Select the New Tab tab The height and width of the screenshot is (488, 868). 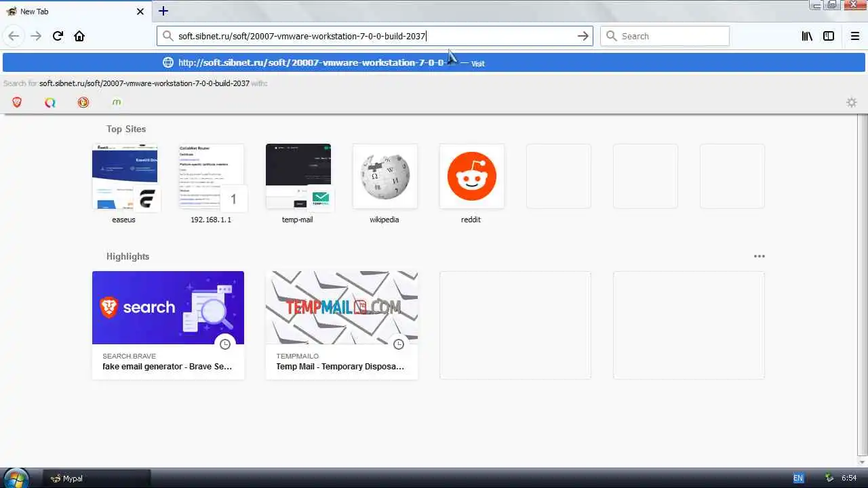(75, 12)
